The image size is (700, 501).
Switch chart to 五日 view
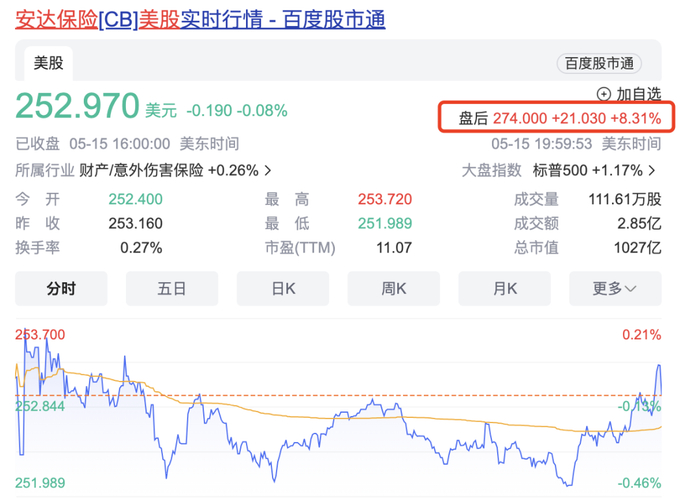click(172, 288)
